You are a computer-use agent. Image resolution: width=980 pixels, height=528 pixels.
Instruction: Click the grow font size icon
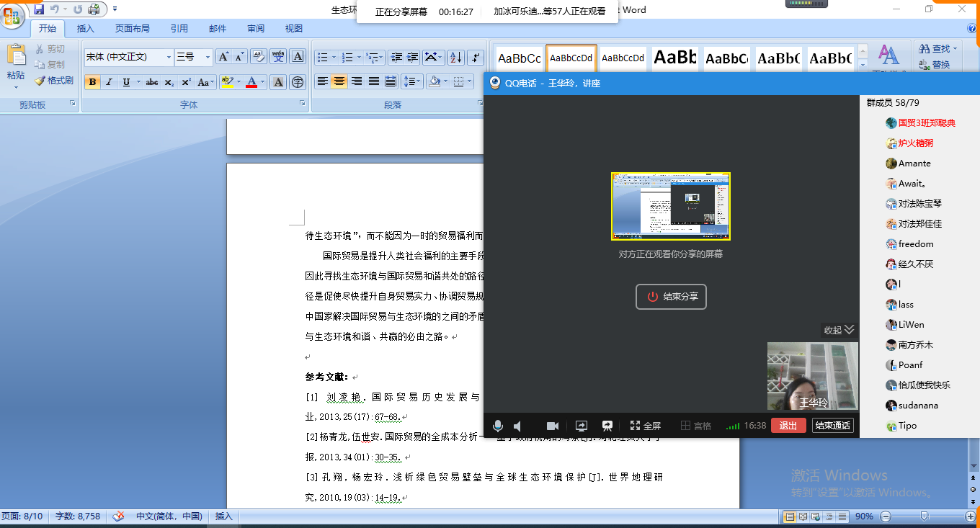click(x=223, y=57)
